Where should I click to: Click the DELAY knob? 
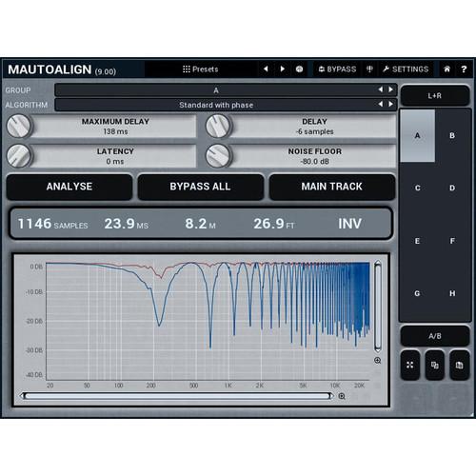tap(218, 126)
